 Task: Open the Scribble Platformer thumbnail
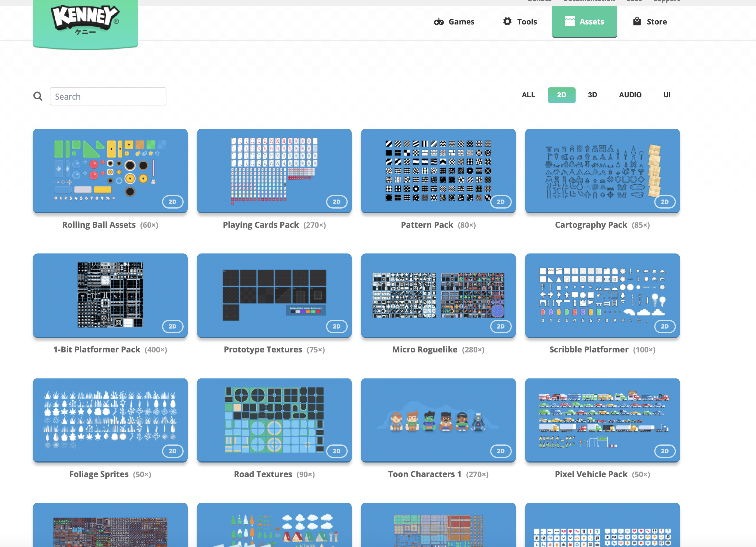click(x=602, y=295)
